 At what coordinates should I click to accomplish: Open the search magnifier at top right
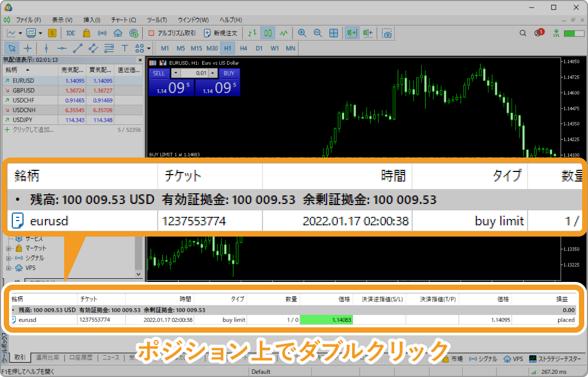pos(523,33)
